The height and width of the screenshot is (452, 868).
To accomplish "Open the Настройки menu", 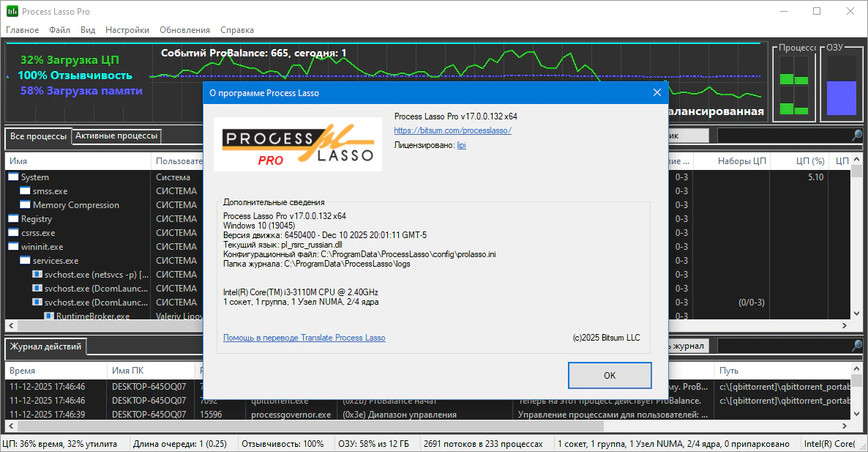I will [127, 30].
